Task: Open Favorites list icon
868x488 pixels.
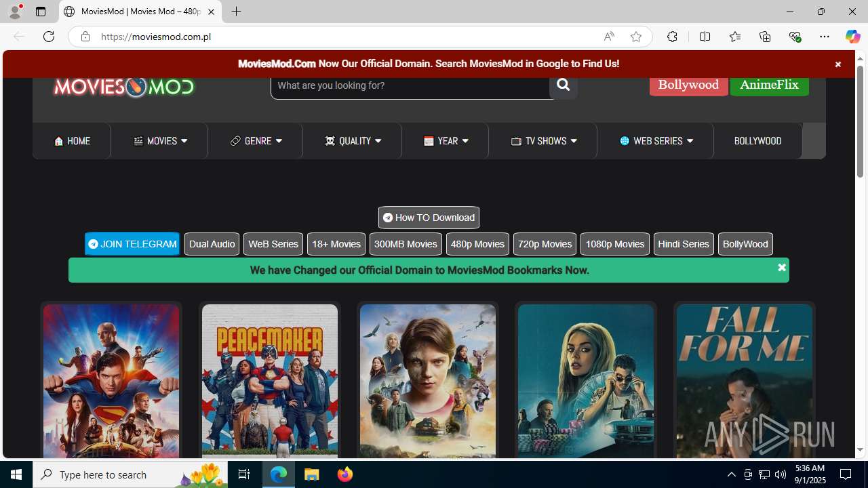Action: pos(734,37)
